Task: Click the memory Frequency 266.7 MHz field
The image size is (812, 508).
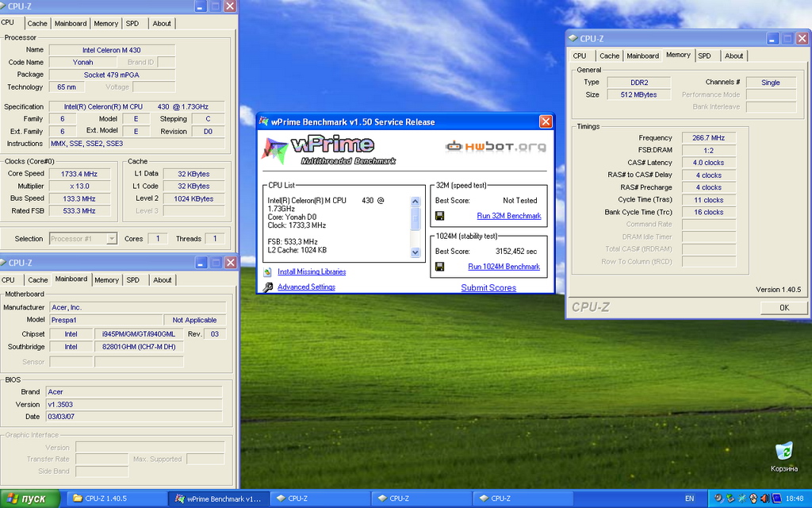Action: point(708,138)
